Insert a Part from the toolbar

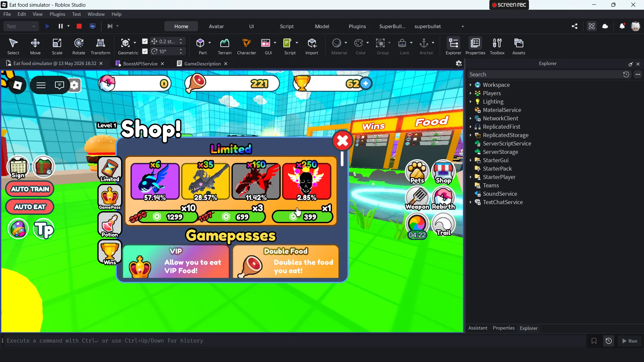(x=201, y=46)
